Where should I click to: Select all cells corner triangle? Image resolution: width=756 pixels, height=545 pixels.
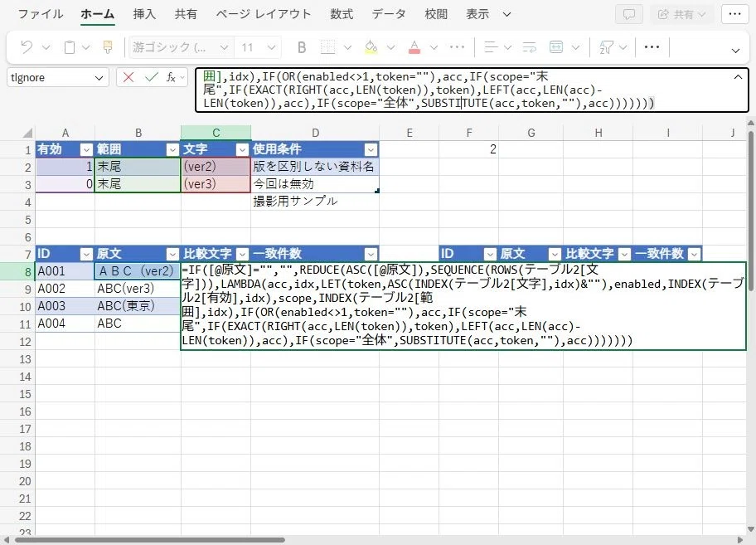[28, 133]
